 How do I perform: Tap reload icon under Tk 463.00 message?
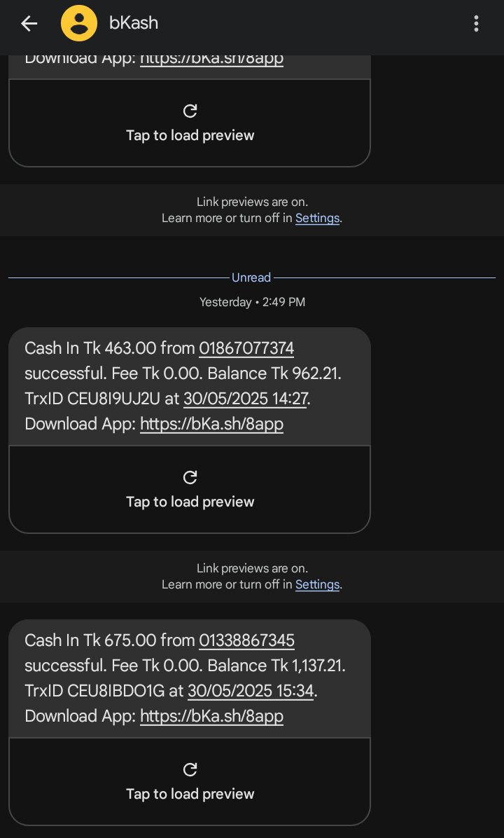(x=190, y=477)
